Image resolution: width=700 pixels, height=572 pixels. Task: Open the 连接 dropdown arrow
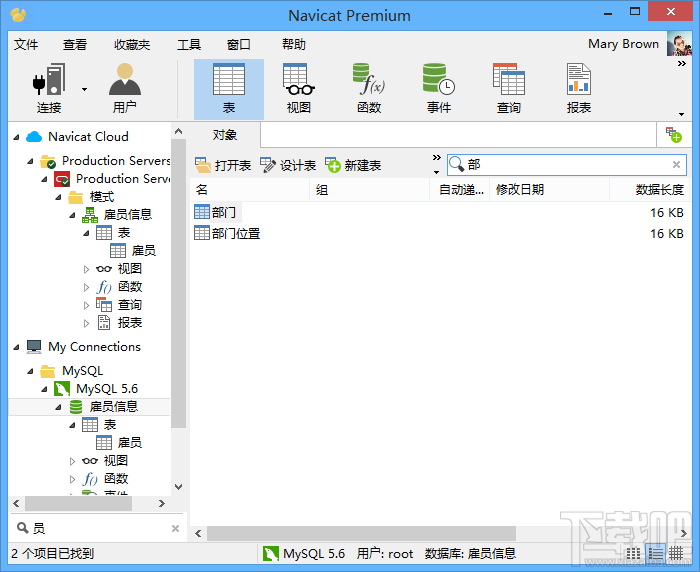click(84, 89)
